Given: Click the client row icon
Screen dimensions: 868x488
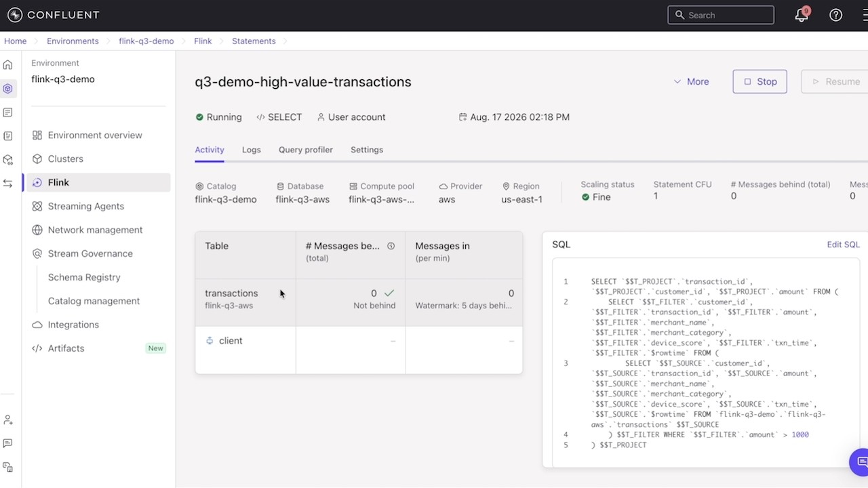Looking at the screenshot, I should [x=210, y=341].
